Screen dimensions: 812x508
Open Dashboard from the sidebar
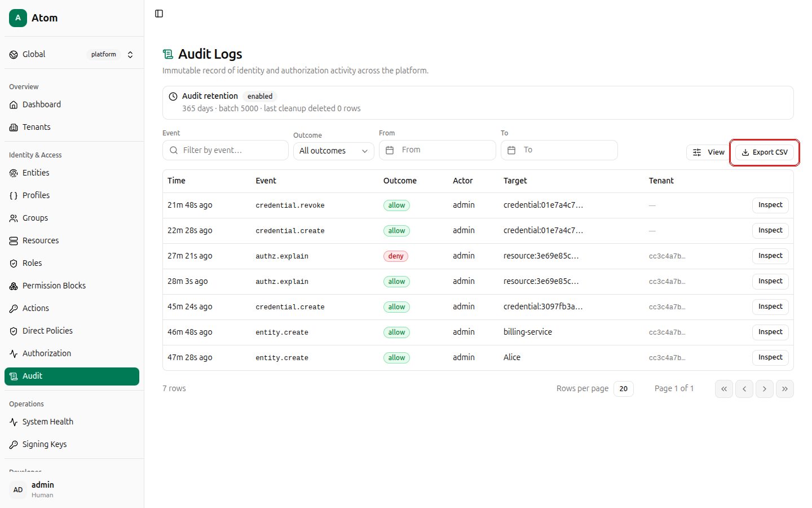click(72, 104)
